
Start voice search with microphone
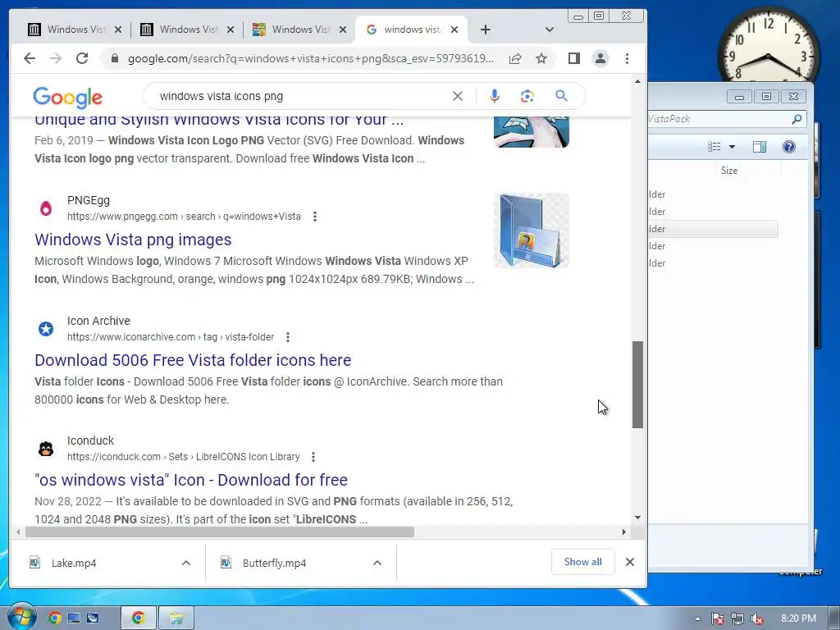[495, 96]
